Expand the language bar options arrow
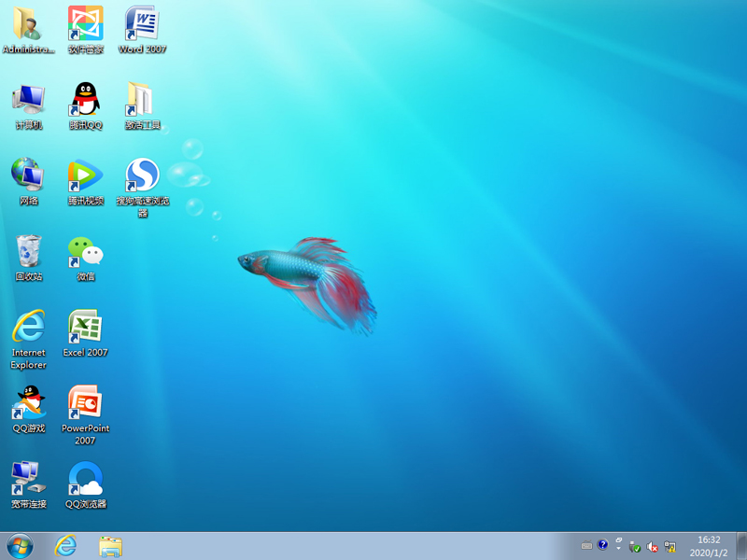 pos(618,549)
